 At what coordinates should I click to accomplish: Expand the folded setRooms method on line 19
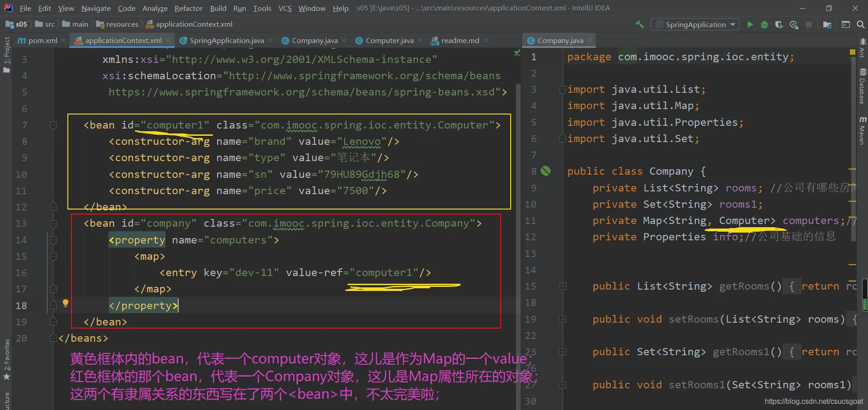pos(563,319)
